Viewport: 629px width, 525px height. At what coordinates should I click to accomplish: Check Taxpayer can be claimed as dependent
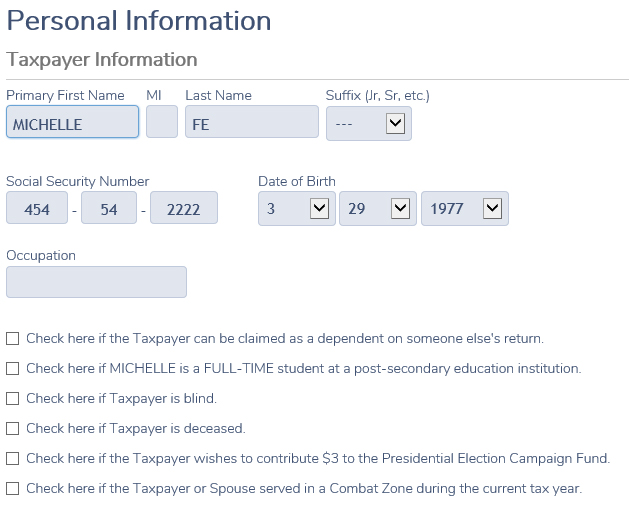[x=12, y=339]
